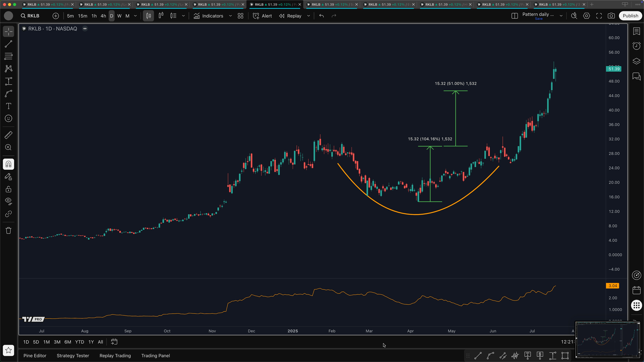644x362 pixels.
Task: Open the alerts clock panel
Action: 636,46
